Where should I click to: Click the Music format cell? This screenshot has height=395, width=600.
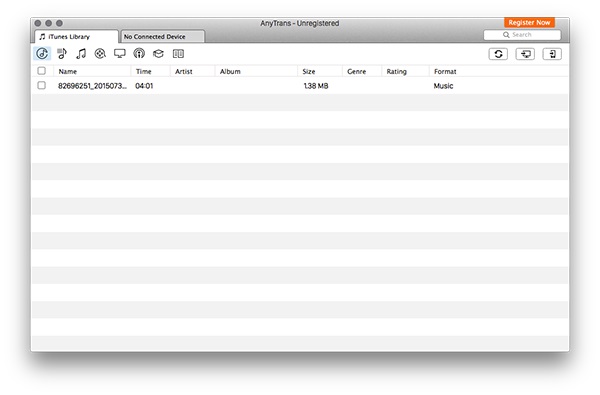(x=443, y=86)
